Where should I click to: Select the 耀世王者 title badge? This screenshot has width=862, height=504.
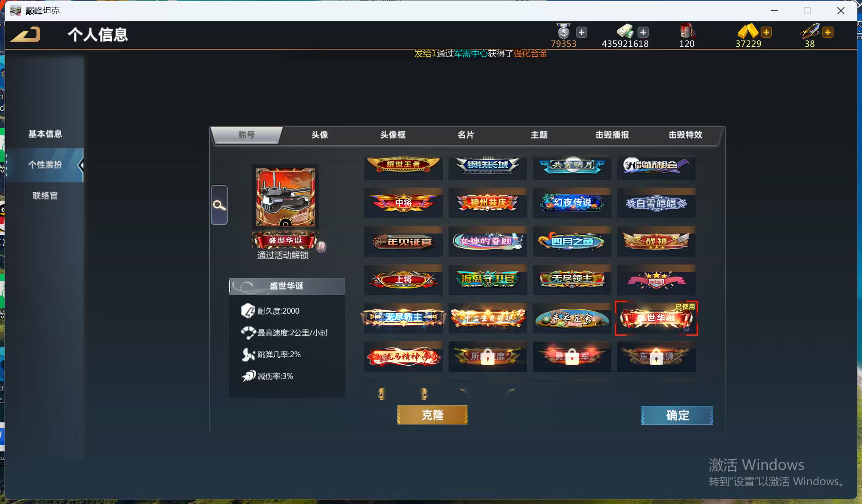click(x=403, y=165)
